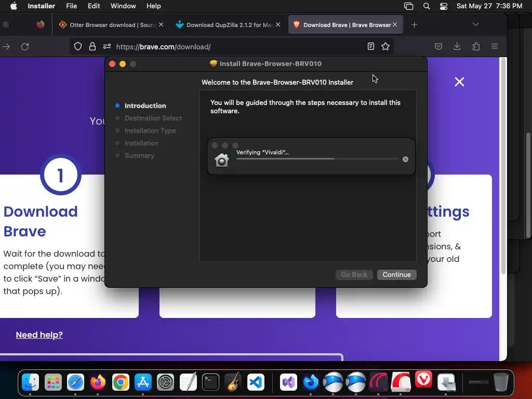Viewport: 532px width, 399px height.
Task: Open TextEdit from the dock
Action: pyautogui.click(x=188, y=382)
